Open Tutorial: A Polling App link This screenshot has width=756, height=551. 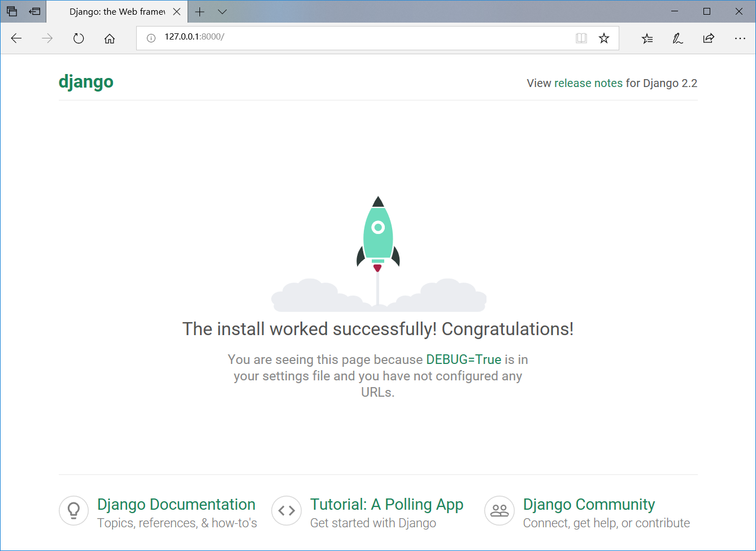tap(386, 504)
